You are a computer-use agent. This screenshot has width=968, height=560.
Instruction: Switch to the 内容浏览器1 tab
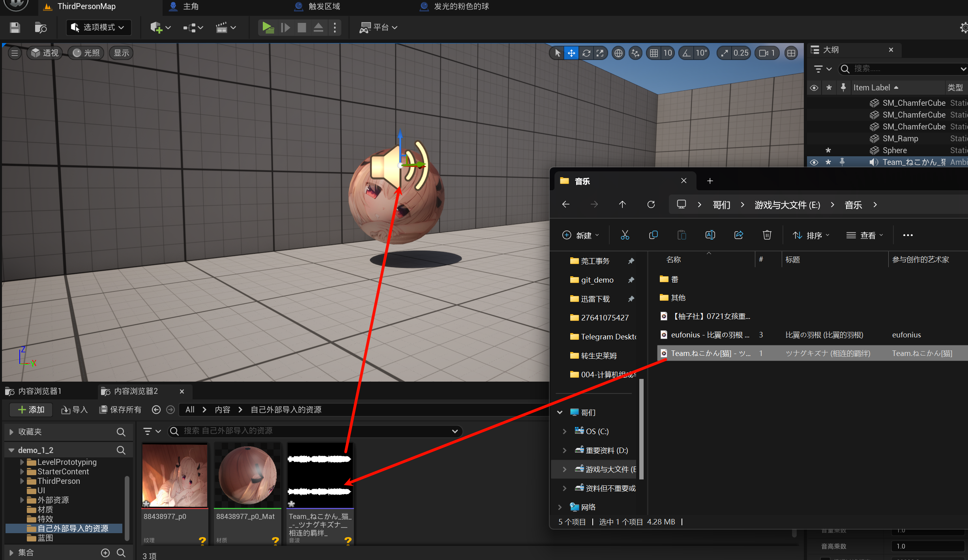pyautogui.click(x=39, y=391)
